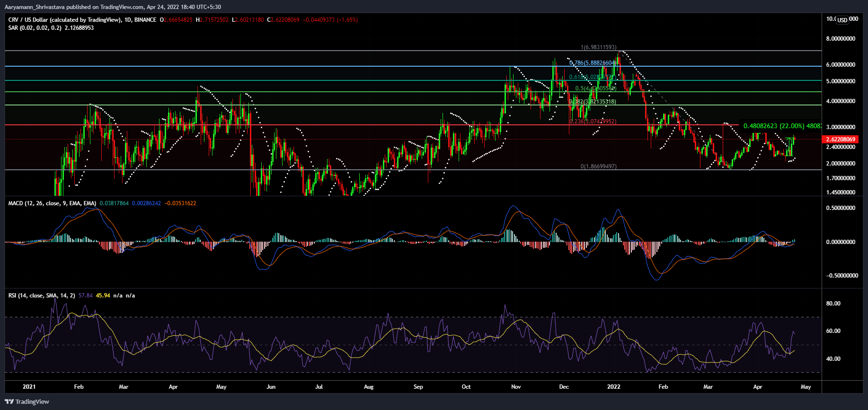This screenshot has height=410, width=868.
Task: Select the CRV / US Dollar symbol title
Action: click(64, 20)
